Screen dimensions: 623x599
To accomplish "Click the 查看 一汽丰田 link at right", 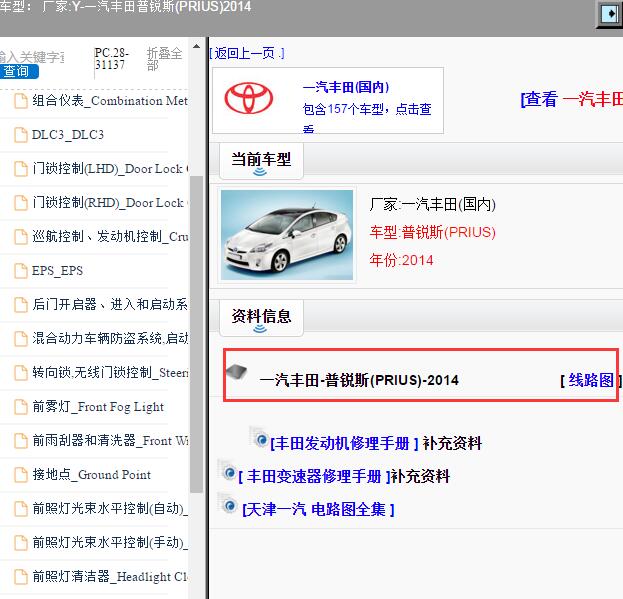I will point(572,99).
